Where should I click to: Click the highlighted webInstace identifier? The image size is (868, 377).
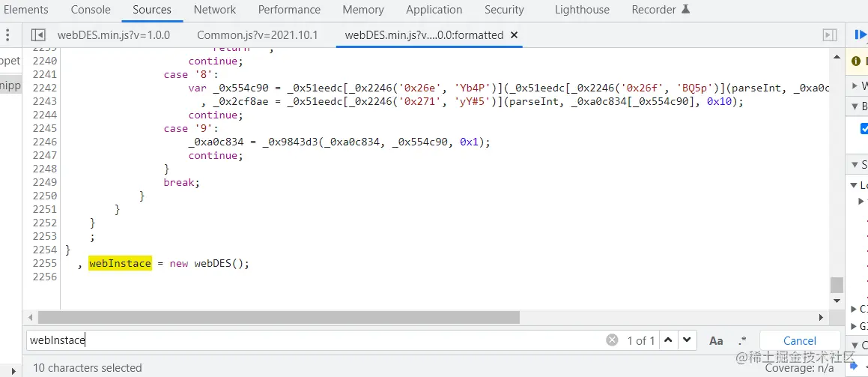120,264
